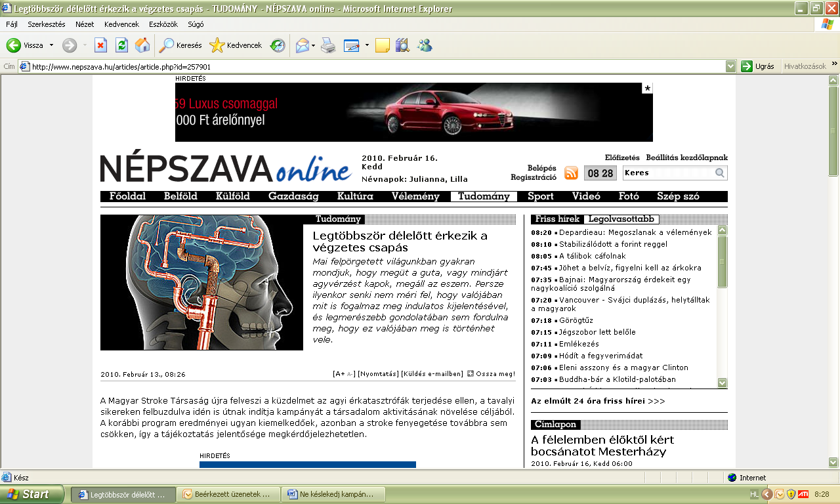The image size is (840, 504).
Task: Click the Mail envelope toolbar icon
Action: (x=302, y=45)
